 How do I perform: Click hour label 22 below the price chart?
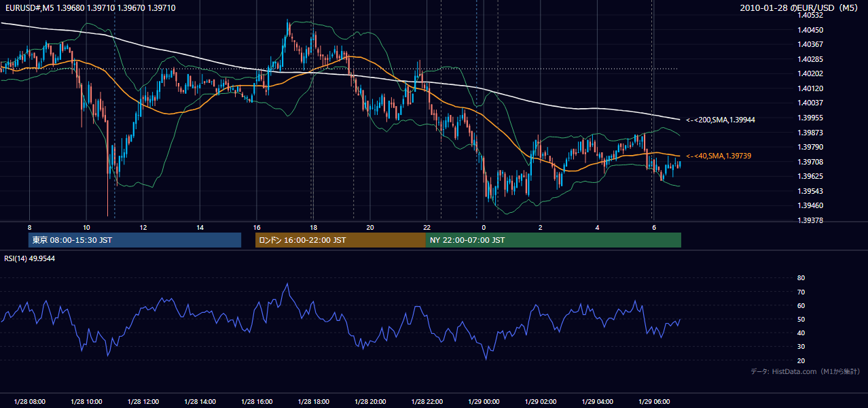pos(427,227)
